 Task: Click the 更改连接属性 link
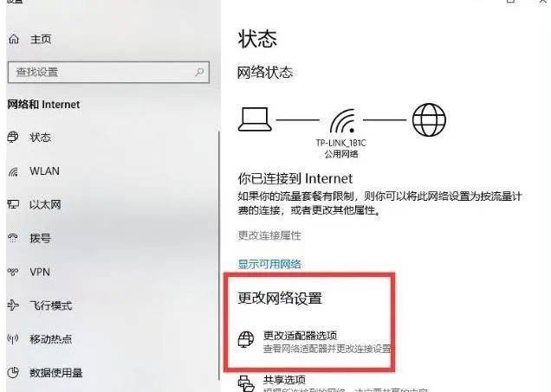click(x=269, y=235)
